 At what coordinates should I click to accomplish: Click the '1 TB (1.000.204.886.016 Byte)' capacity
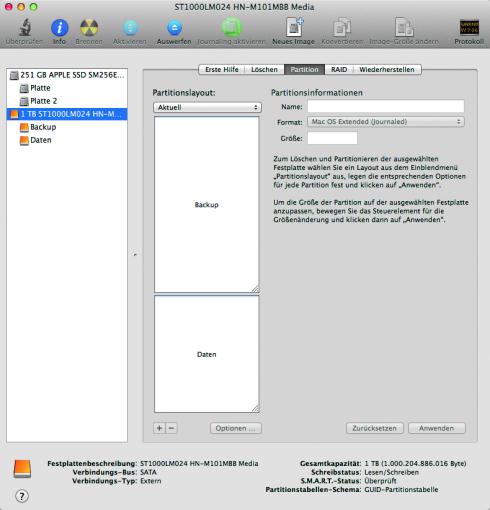(415, 463)
